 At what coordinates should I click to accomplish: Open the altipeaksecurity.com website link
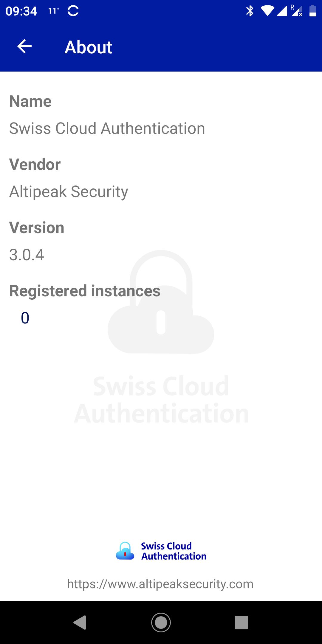160,584
